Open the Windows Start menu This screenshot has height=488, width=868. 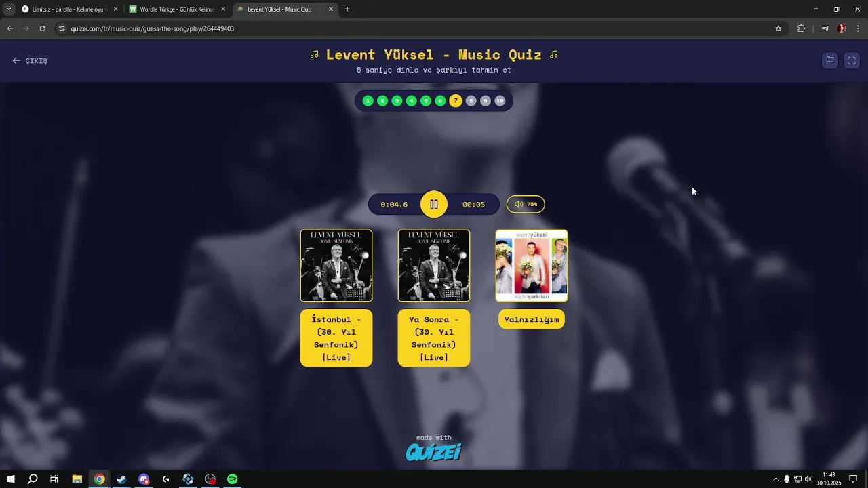[10, 479]
